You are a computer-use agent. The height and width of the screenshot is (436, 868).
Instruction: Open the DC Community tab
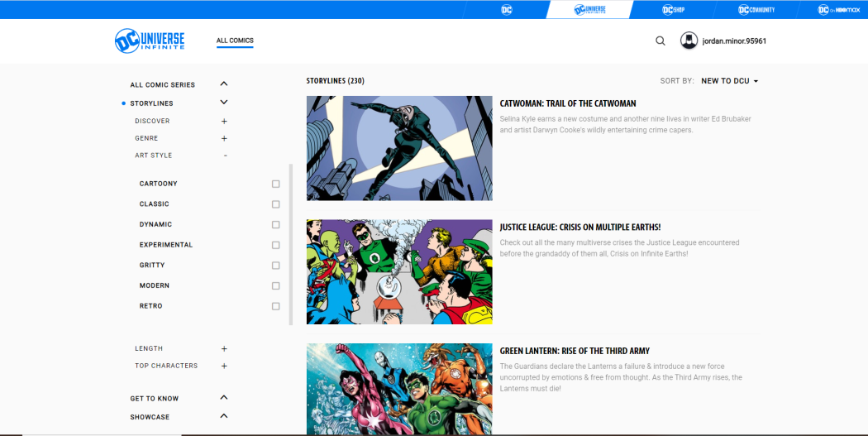click(756, 9)
